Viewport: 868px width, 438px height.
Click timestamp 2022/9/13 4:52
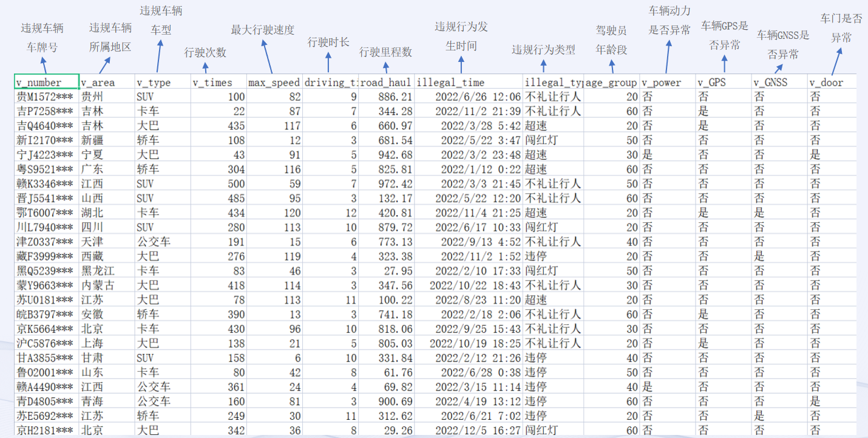point(469,242)
